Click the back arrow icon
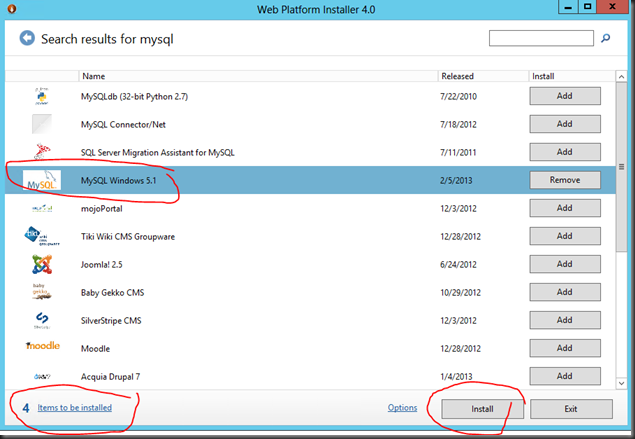635x439 pixels. (x=27, y=38)
